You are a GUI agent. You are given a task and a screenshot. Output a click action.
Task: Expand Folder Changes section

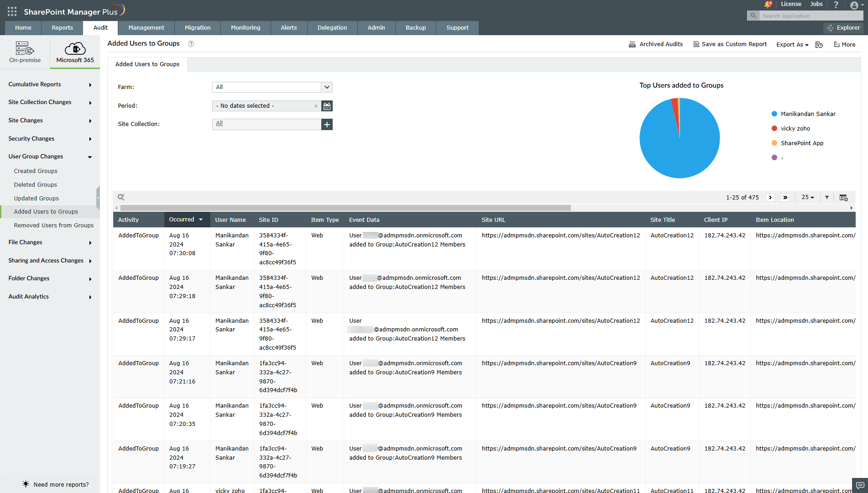pyautogui.click(x=50, y=278)
